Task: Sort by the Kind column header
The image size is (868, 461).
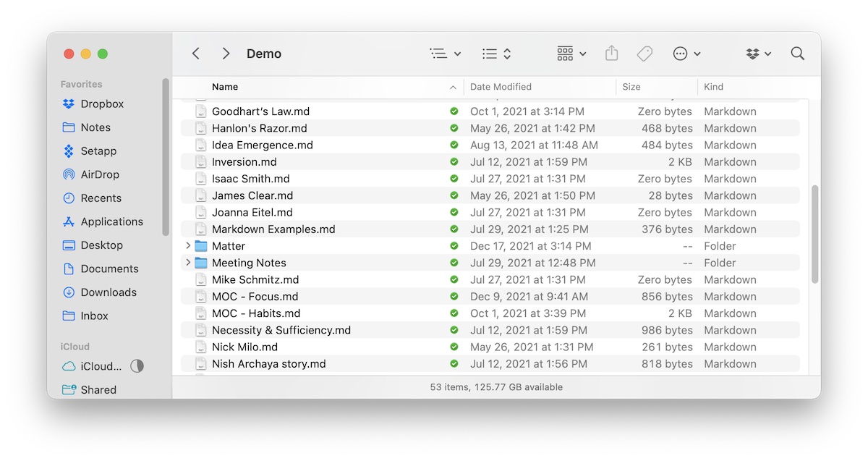Action: 713,87
